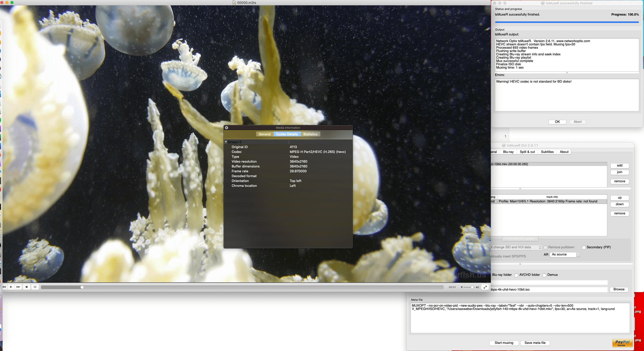Open the SEI and VUI data dropdown

pyautogui.click(x=516, y=247)
